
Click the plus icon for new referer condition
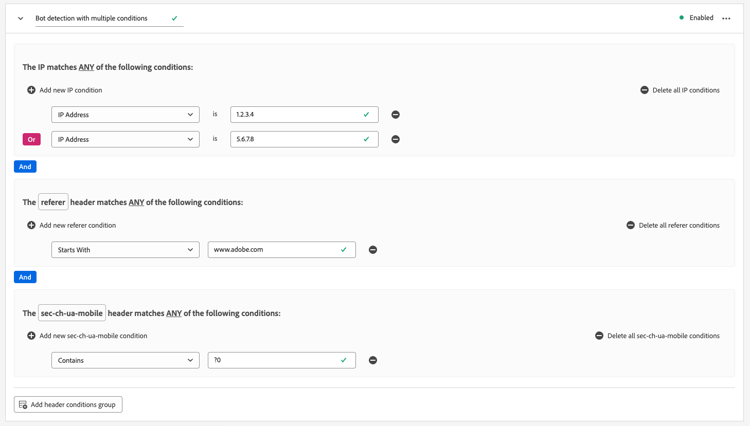[x=31, y=225]
